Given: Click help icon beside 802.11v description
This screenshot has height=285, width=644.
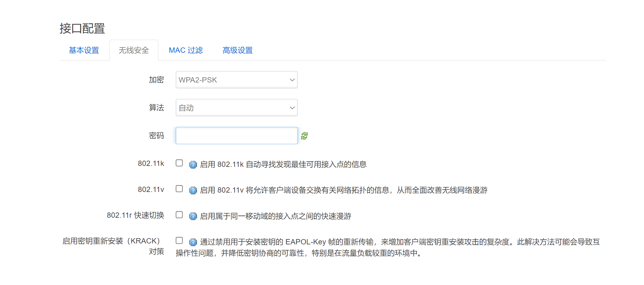Looking at the screenshot, I should 193,190.
